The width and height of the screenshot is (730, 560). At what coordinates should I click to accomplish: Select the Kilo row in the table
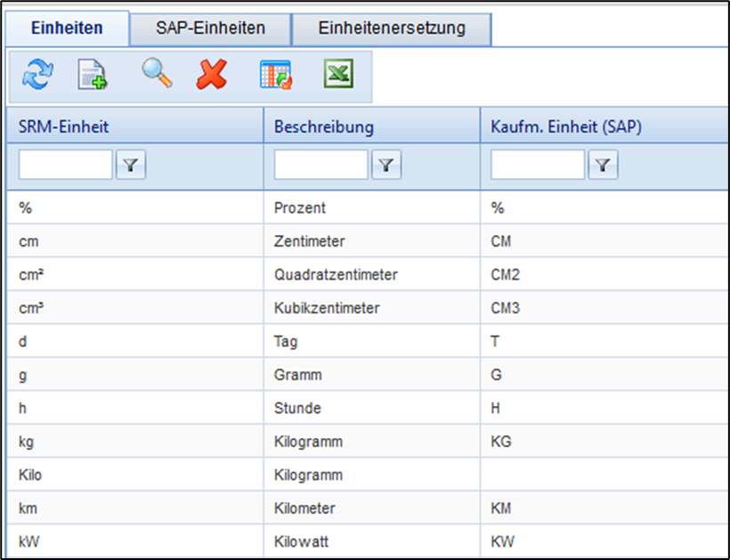[x=30, y=475]
